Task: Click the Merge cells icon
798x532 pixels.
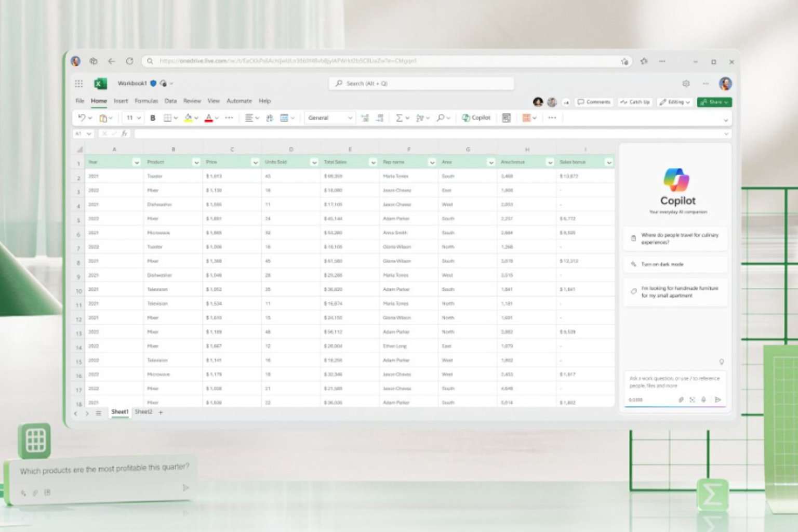Action: [x=284, y=118]
